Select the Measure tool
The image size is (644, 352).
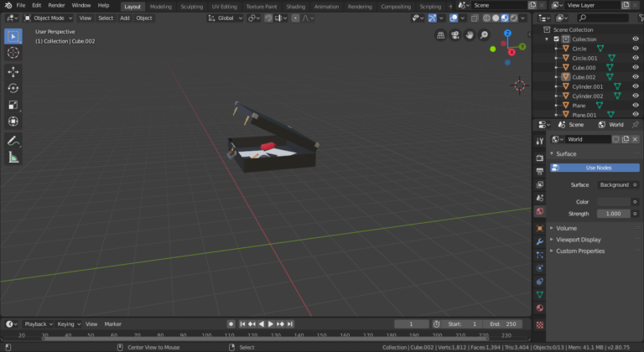13,157
